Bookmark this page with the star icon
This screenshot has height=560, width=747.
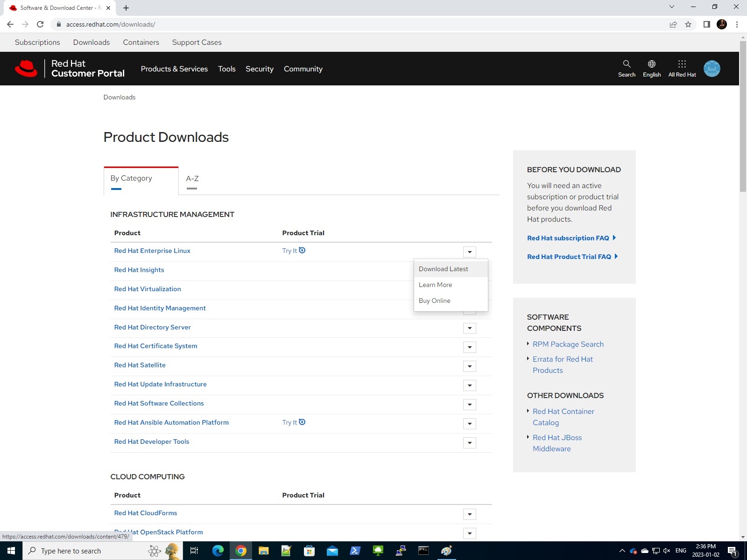(688, 24)
